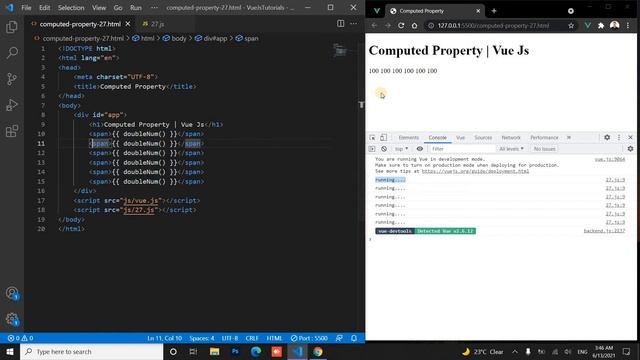Switch to the Network tab in DevTools
Viewport: 640px width, 360px height.
511,138
